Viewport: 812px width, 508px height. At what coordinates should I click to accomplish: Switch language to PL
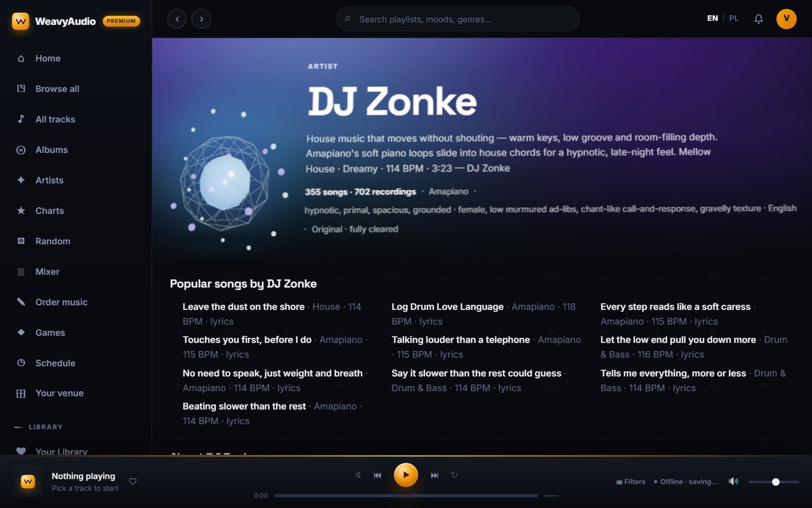[734, 18]
